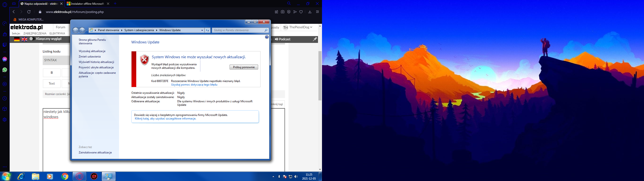Click the Próbuj ponownie button
The height and width of the screenshot is (181, 644).
pos(244,67)
